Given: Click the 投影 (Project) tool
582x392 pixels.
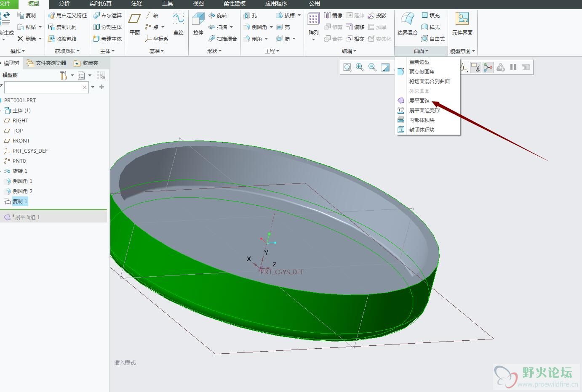Looking at the screenshot, I should pos(377,15).
